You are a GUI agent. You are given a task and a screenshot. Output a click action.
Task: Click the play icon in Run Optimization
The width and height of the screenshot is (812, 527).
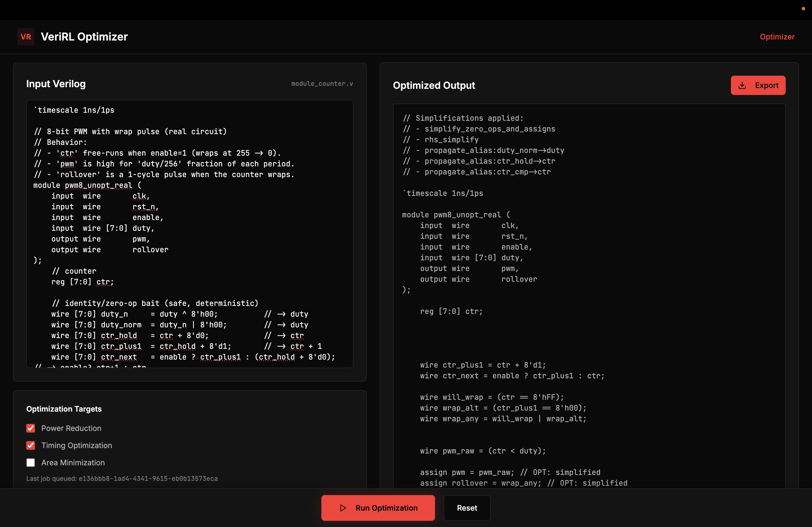[343, 508]
